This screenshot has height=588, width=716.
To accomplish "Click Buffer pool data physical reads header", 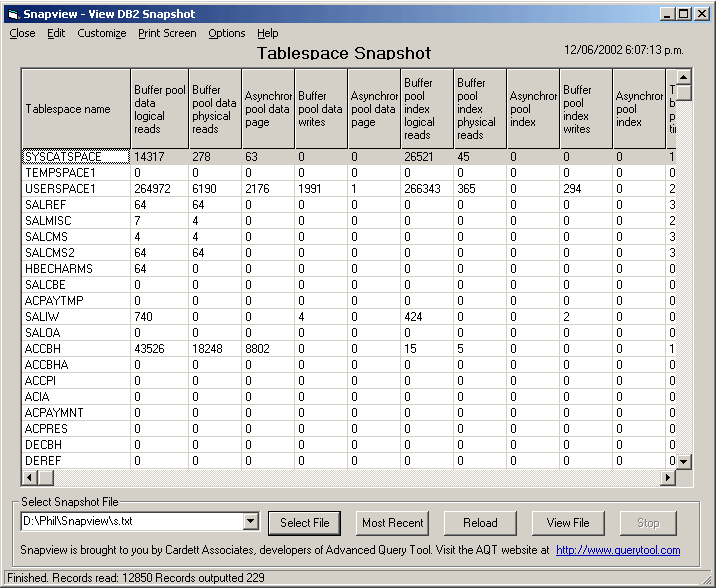I will (x=215, y=109).
